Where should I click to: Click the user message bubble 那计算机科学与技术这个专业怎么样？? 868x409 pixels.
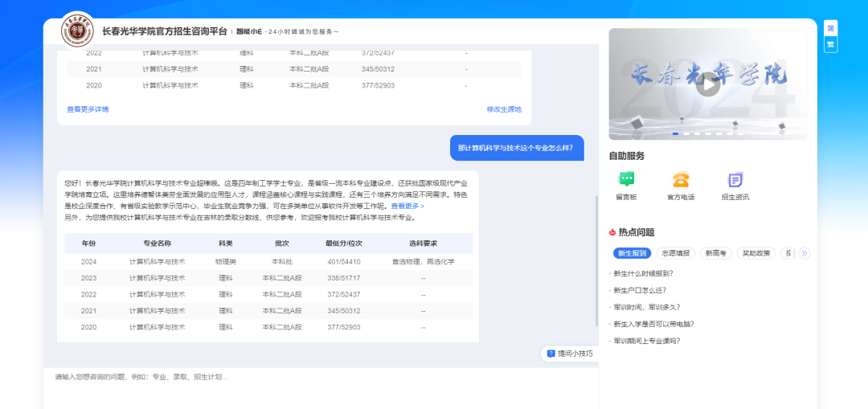click(x=517, y=148)
